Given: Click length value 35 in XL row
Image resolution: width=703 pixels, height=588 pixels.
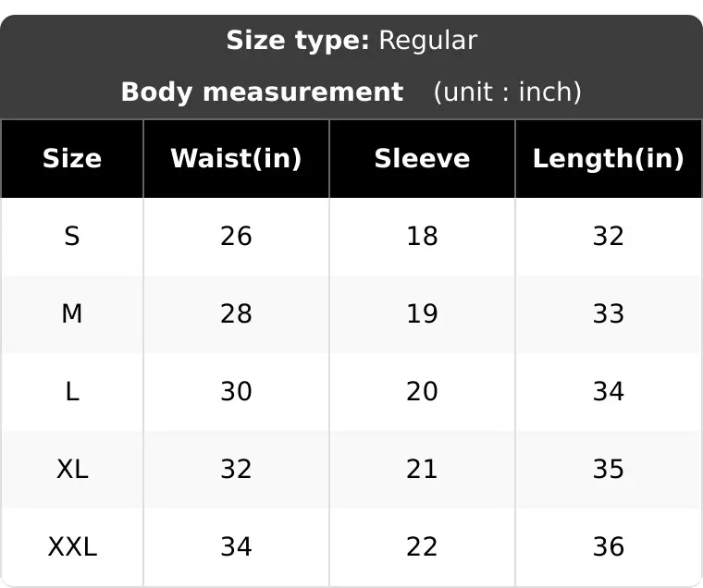Looking at the screenshot, I should (x=609, y=470).
